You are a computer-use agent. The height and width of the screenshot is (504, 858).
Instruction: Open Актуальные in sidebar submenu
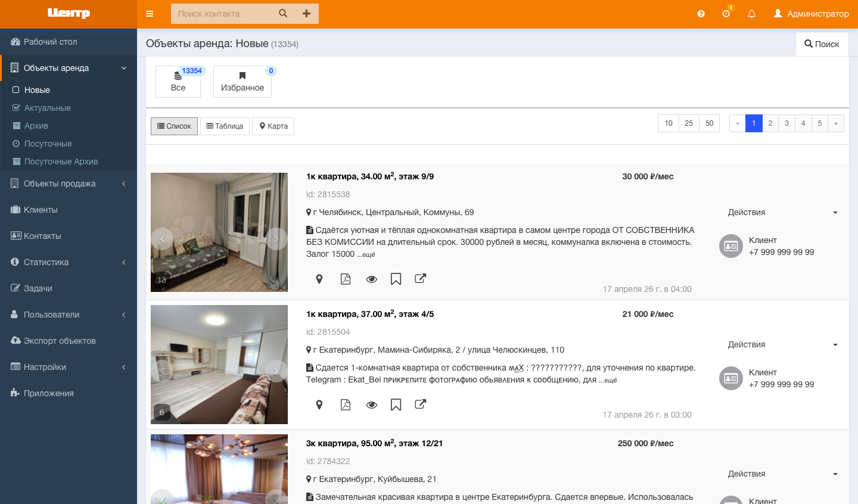point(47,108)
